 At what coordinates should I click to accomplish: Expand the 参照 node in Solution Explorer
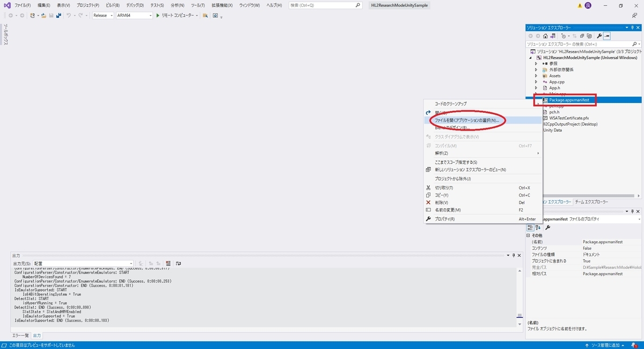[536, 63]
